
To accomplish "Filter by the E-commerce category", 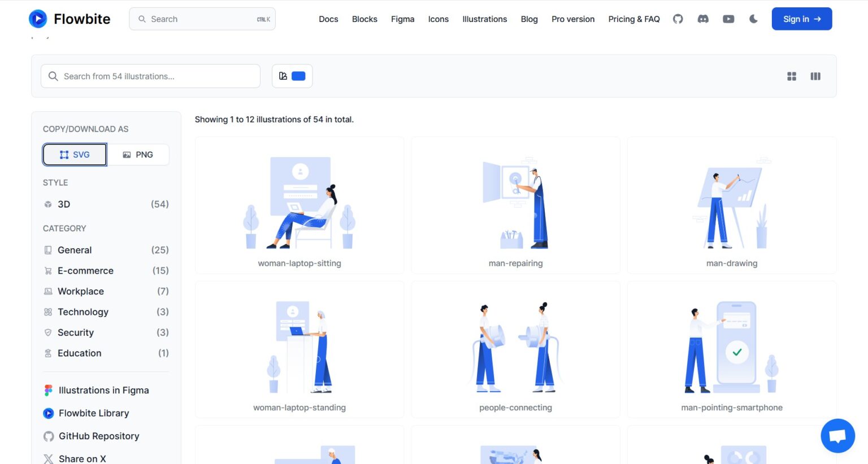I will click(85, 270).
